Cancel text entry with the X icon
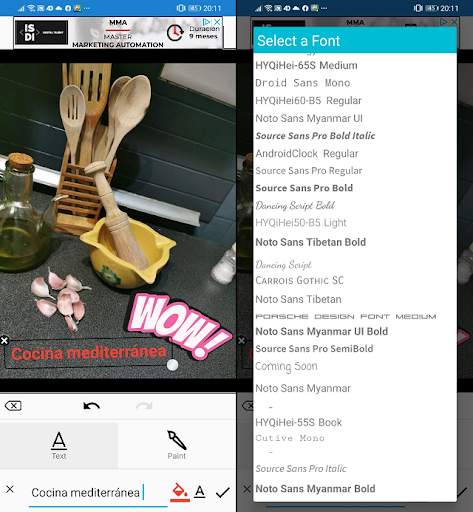Screen dimensions: 473x512 pyautogui.click(x=10, y=489)
